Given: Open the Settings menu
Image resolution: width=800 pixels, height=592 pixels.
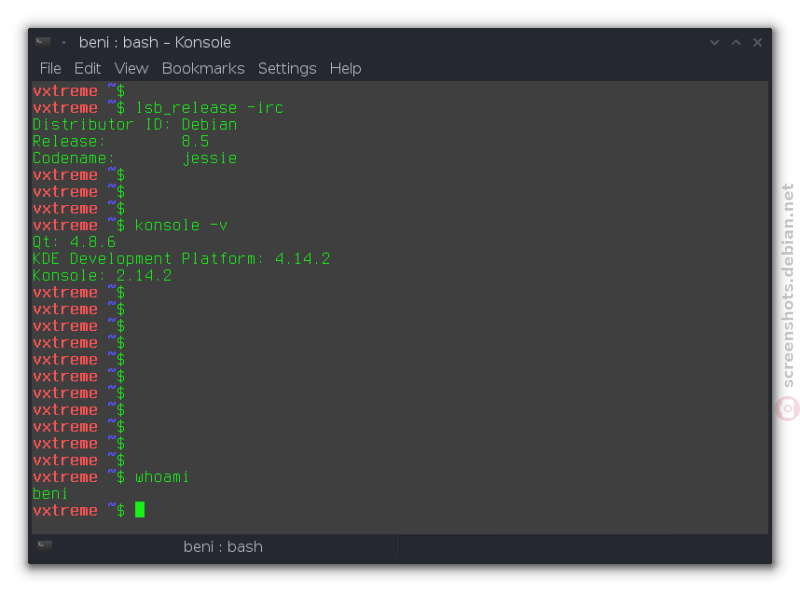Looking at the screenshot, I should pyautogui.click(x=287, y=68).
